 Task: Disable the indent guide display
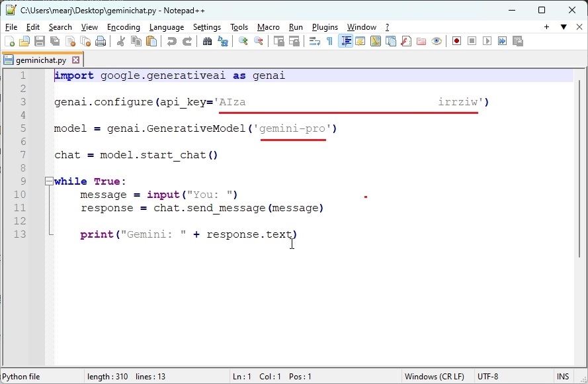point(345,40)
